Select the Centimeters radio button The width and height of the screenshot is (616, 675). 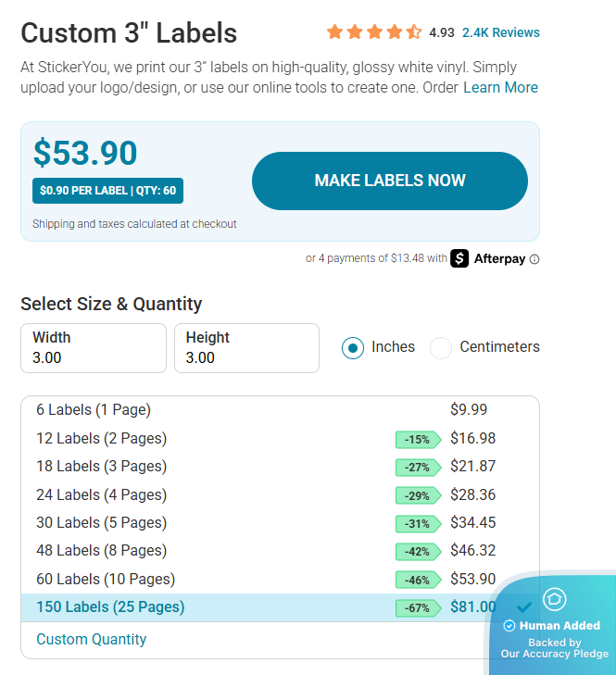[441, 347]
